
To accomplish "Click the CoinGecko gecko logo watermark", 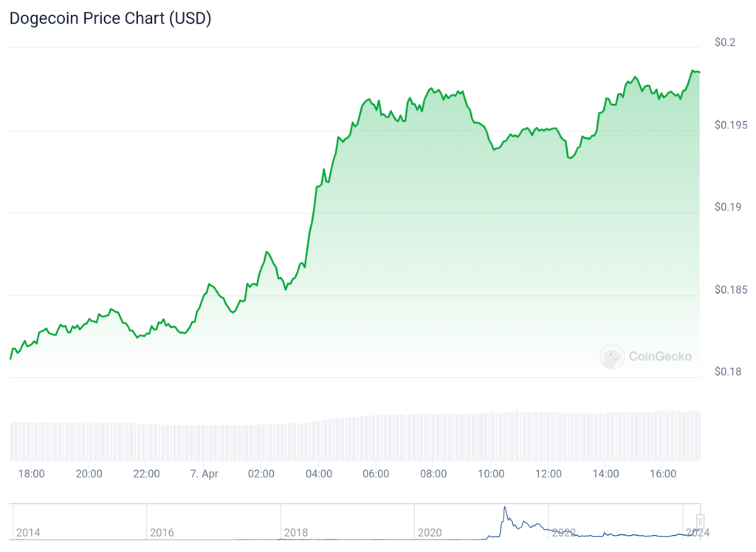I will [x=612, y=357].
